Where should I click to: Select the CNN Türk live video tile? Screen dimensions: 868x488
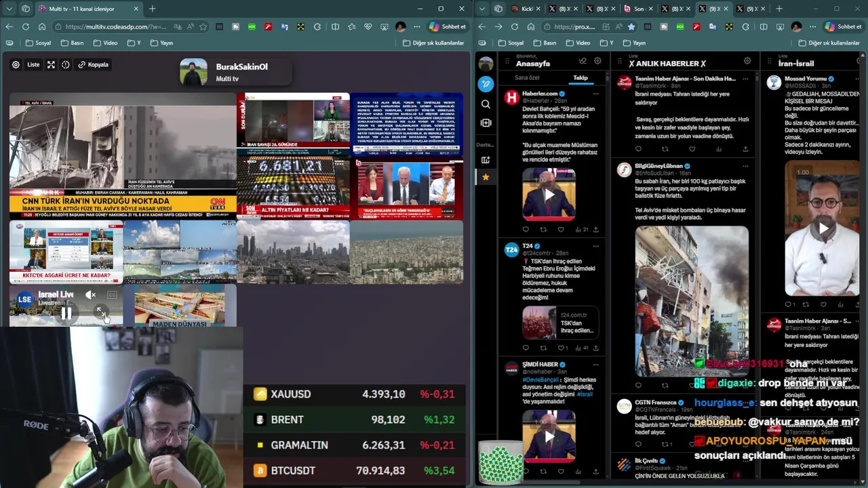[x=123, y=155]
